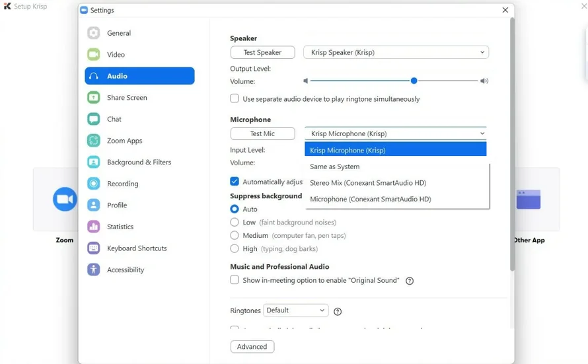Click the Settings vertical scrollbar
The width and height of the screenshot is (588, 364).
pyautogui.click(x=512, y=144)
